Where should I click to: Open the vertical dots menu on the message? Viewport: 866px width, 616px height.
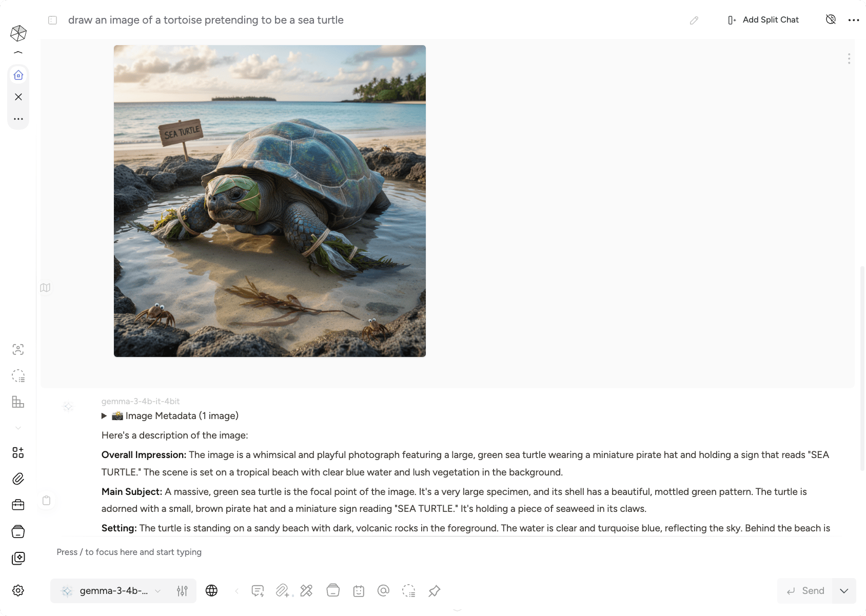coord(849,58)
